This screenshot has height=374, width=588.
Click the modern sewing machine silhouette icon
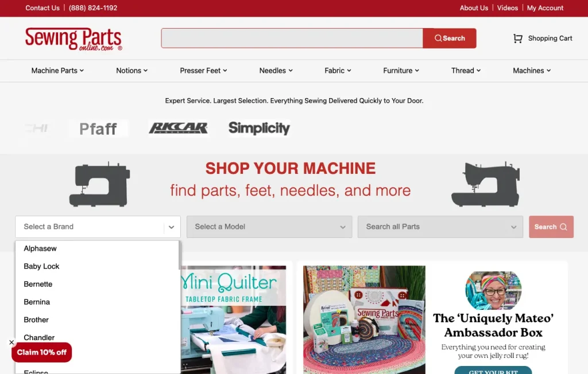(x=100, y=184)
